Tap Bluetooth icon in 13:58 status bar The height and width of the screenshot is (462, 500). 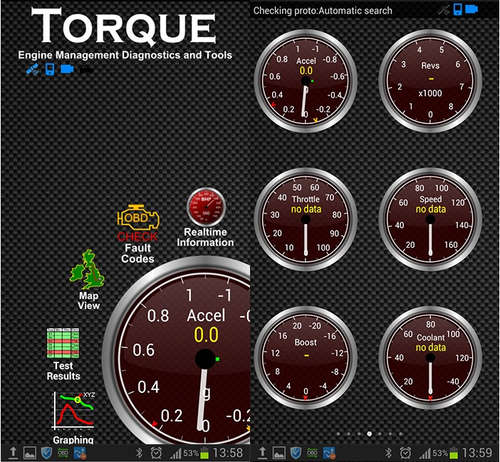coord(140,453)
